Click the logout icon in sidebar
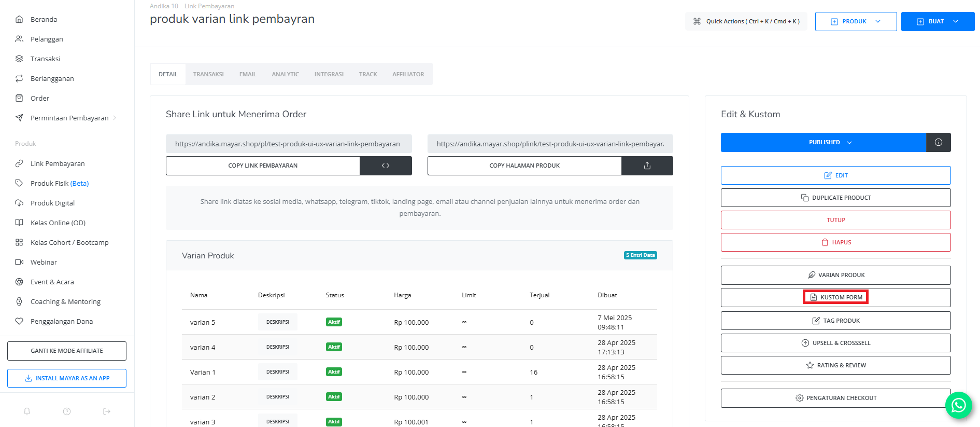Screen dimensions: 980x427 107,411
